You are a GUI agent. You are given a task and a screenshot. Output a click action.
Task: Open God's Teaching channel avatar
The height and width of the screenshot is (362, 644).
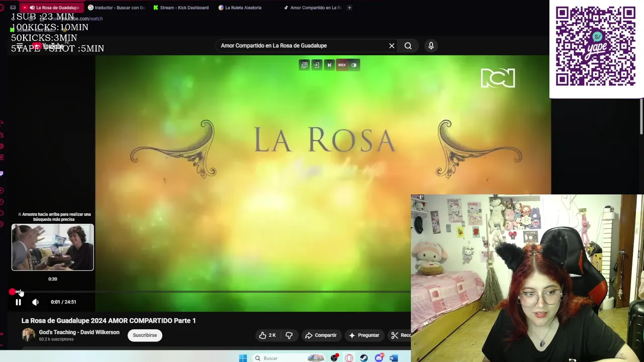pos(28,335)
